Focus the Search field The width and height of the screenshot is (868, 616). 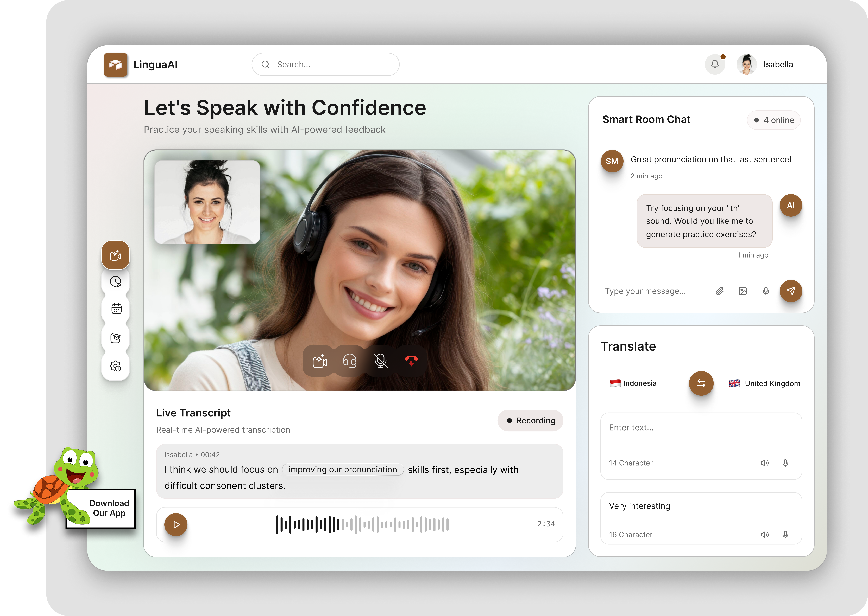click(x=325, y=65)
